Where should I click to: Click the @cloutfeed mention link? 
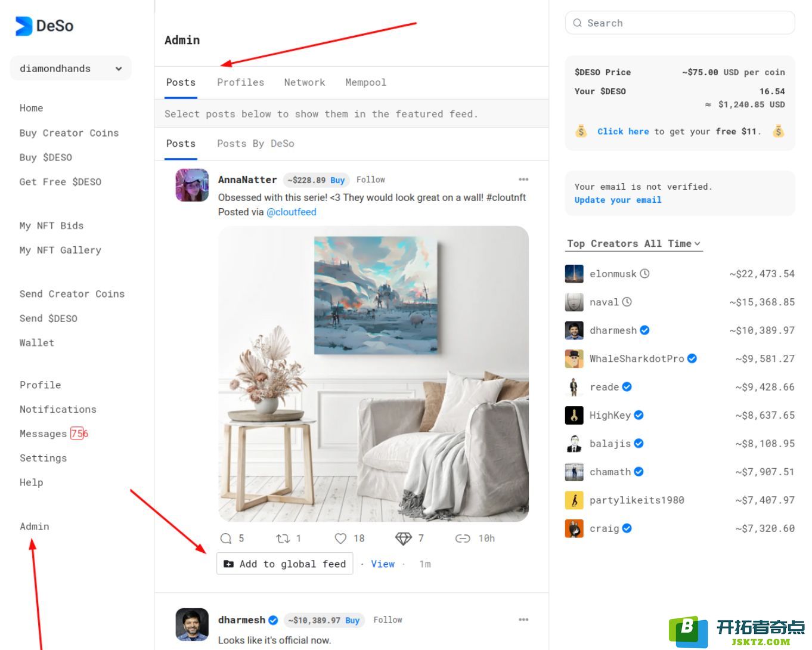pos(291,212)
